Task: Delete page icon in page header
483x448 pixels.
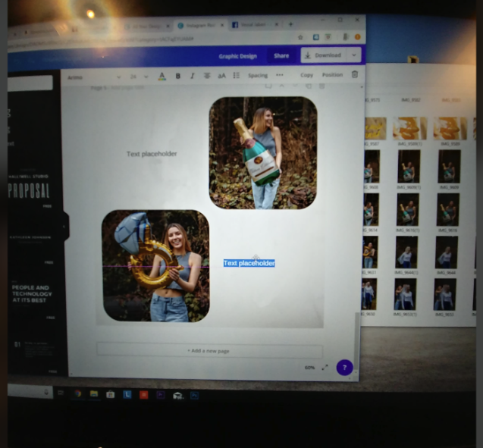Action: click(x=321, y=86)
